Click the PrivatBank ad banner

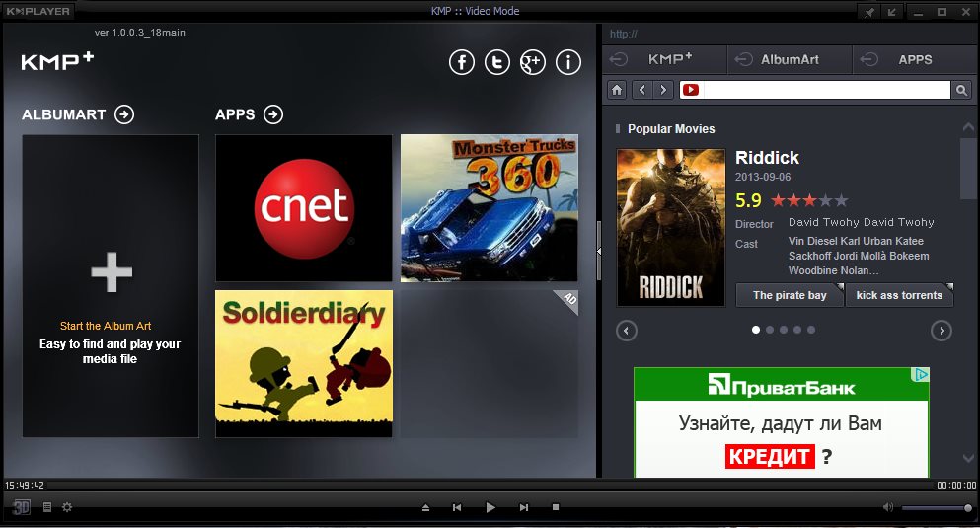click(x=782, y=423)
